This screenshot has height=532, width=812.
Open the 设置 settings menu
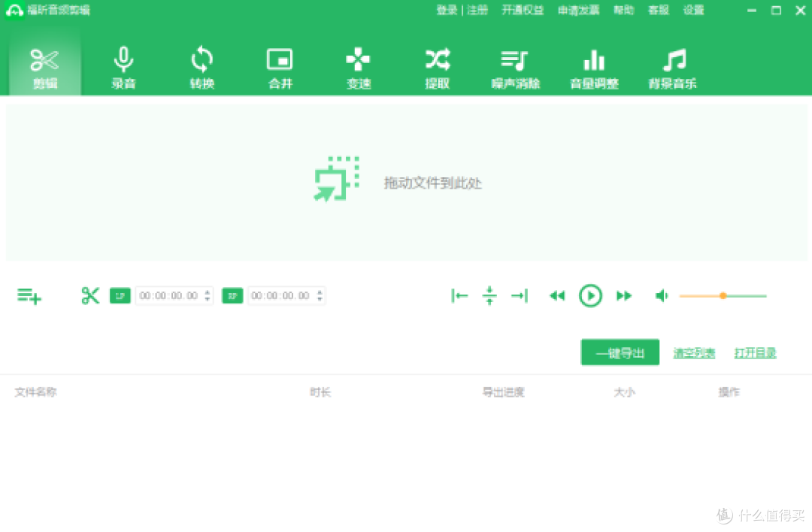(693, 10)
